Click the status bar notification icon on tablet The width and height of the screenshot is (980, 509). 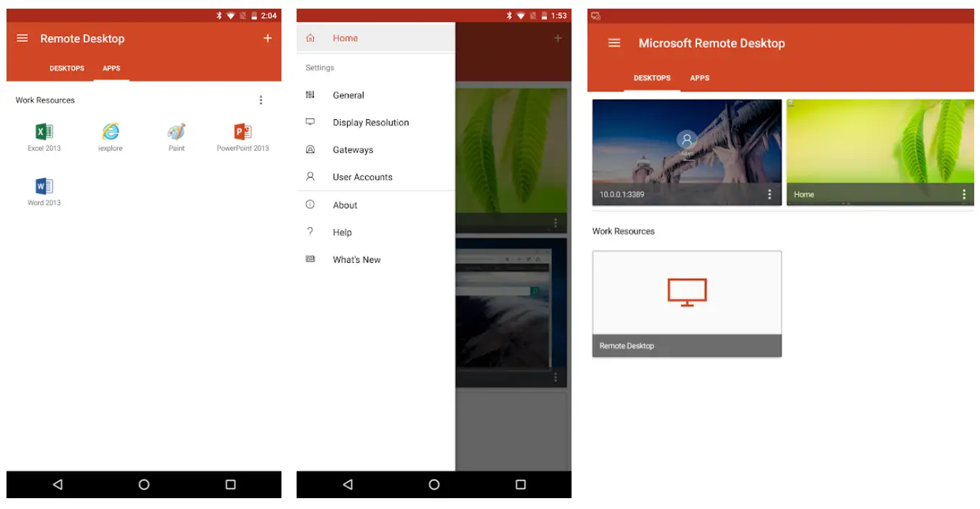tap(596, 16)
